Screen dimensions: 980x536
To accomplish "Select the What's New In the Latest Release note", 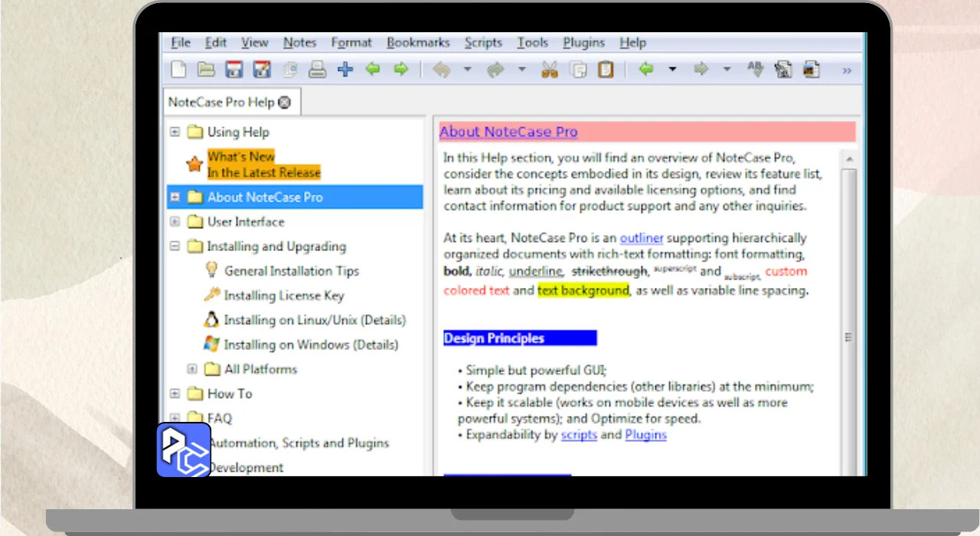I will click(x=263, y=164).
